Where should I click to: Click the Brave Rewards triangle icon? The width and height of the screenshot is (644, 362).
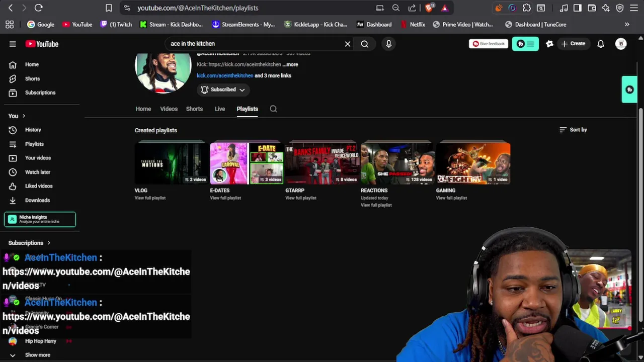[x=445, y=8]
